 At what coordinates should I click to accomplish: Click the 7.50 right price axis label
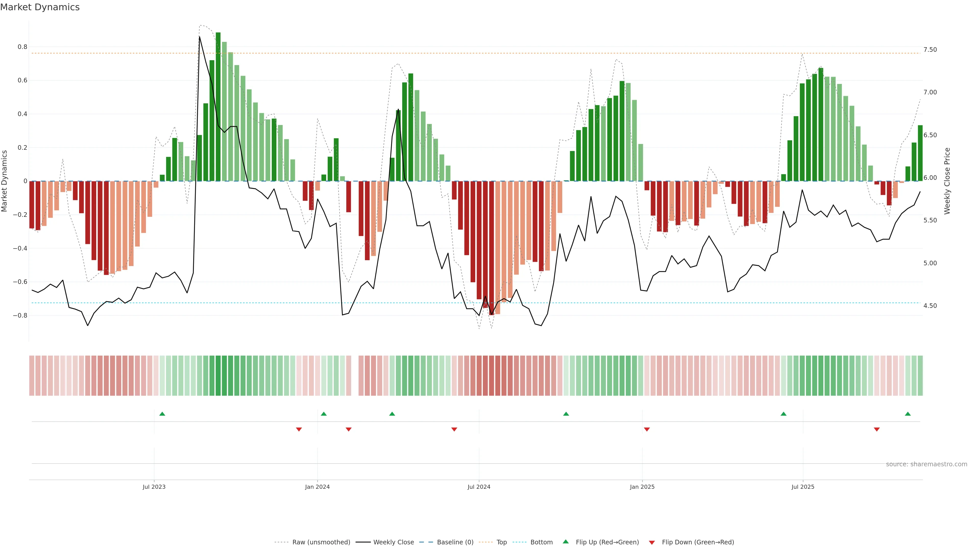930,50
